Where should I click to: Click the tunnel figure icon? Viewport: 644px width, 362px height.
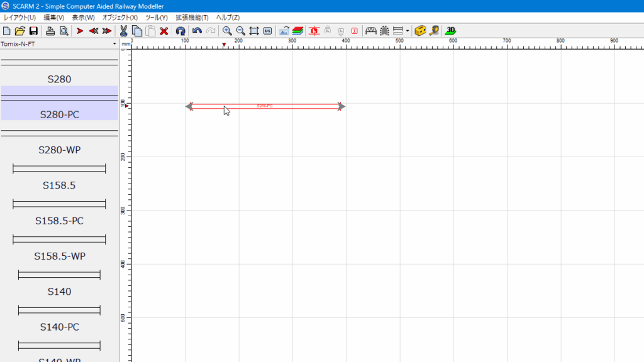coord(384,31)
